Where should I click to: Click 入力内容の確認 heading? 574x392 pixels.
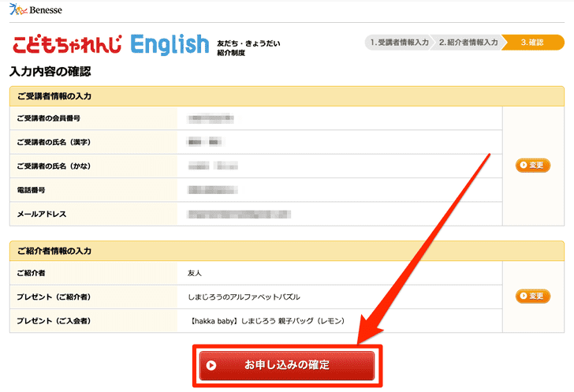50,72
